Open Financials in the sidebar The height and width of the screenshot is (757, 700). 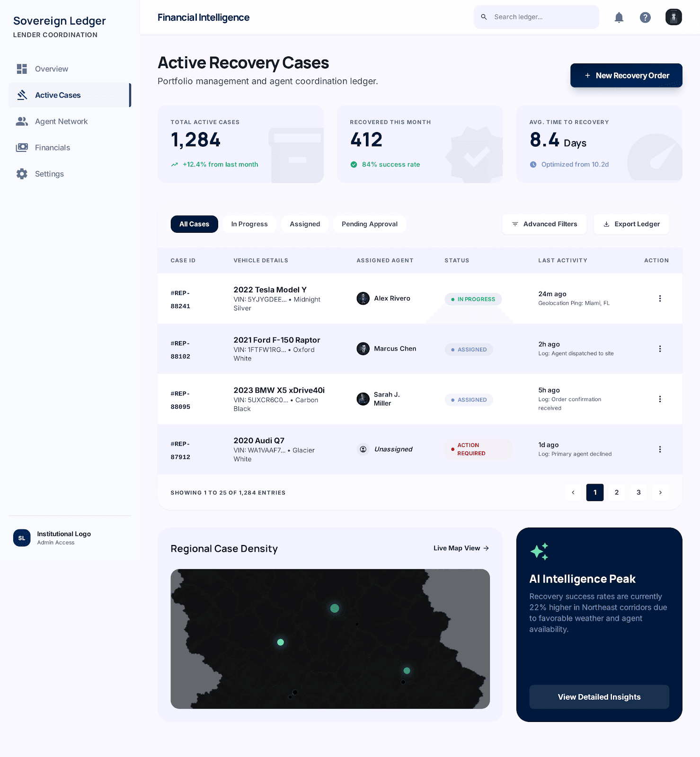70,148
